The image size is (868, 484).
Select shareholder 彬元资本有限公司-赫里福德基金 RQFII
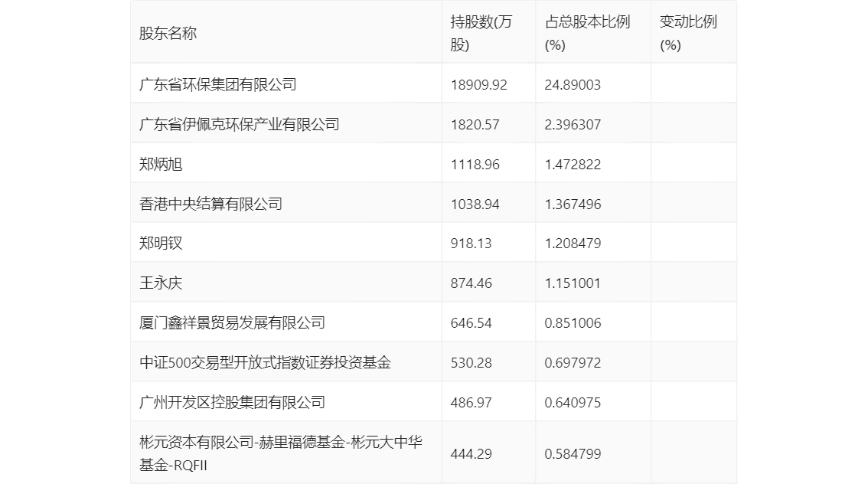point(281,453)
